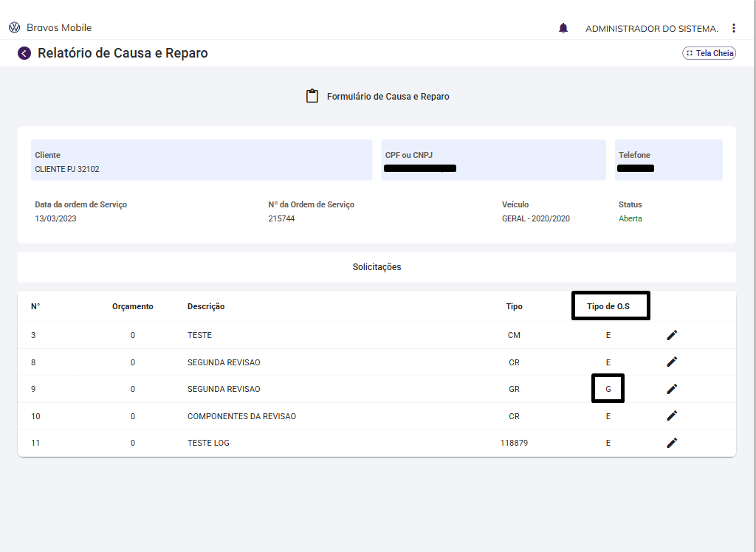Click the Aberta status text
Screen dimensions: 756x552
tap(630, 218)
